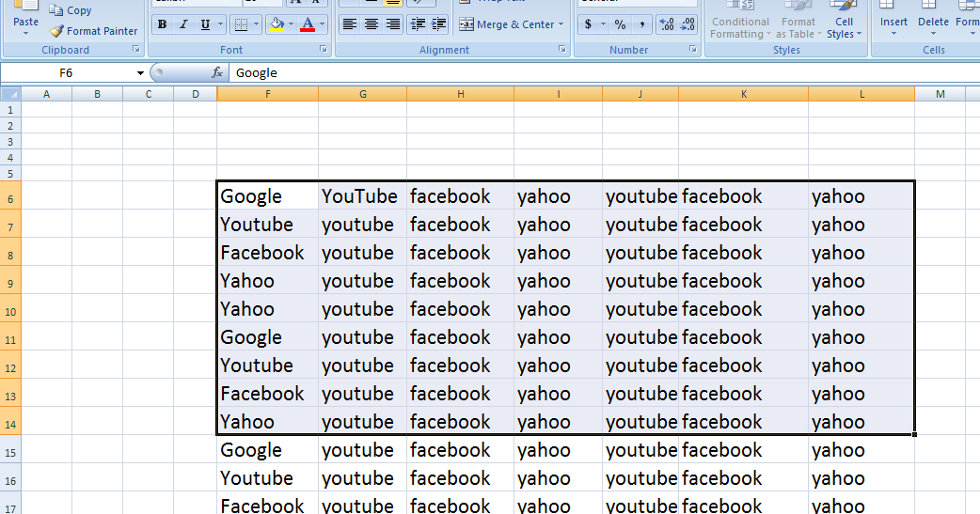
Task: Decrease indent
Action: [x=418, y=24]
